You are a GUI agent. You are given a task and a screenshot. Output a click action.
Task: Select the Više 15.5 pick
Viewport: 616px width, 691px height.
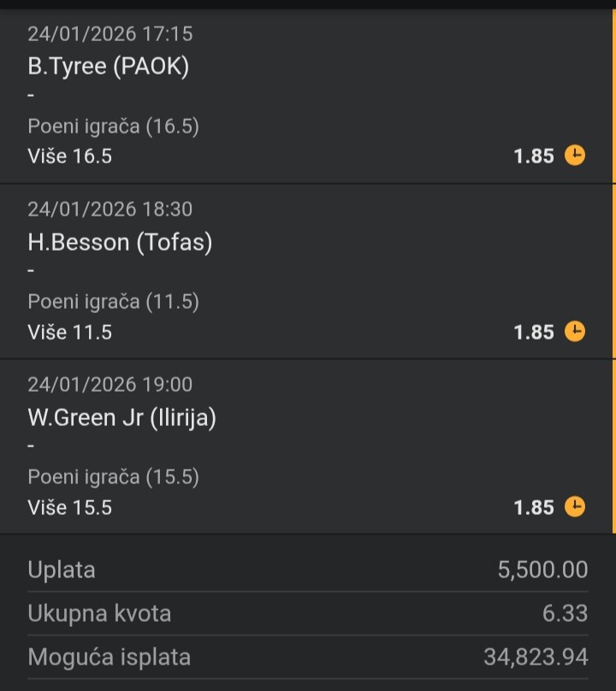(70, 507)
